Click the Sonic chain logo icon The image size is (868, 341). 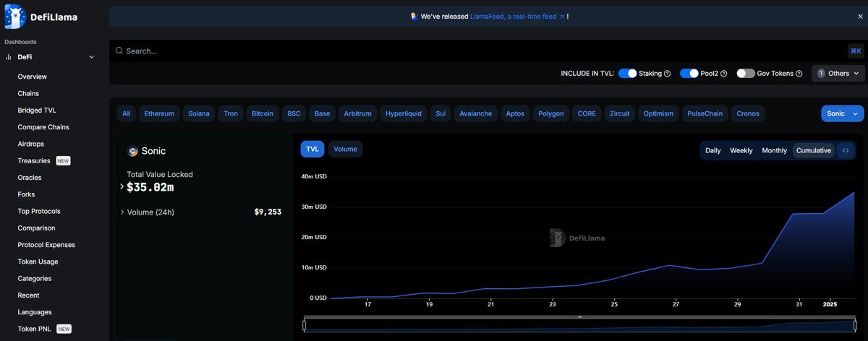pos(132,152)
